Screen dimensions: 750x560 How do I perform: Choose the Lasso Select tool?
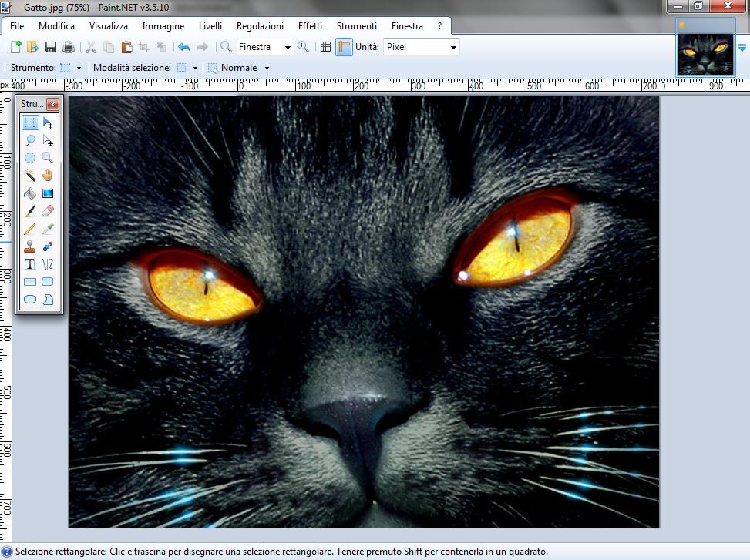[30, 140]
